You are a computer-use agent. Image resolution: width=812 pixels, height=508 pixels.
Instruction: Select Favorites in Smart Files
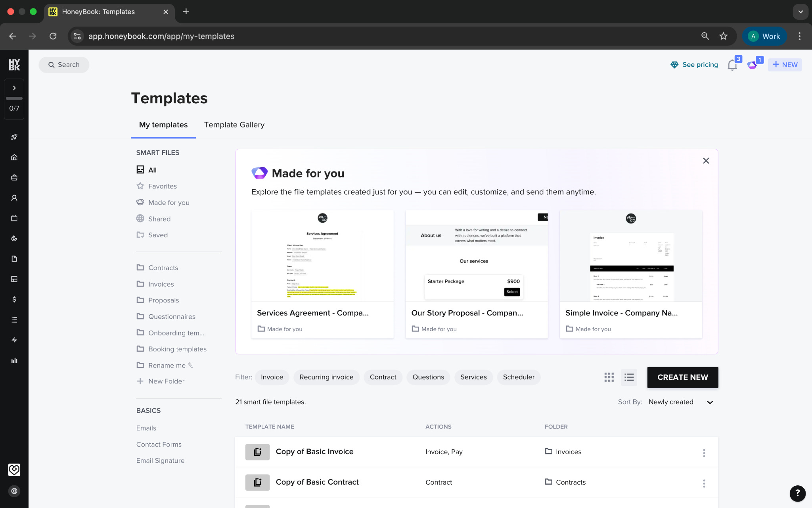(x=162, y=186)
